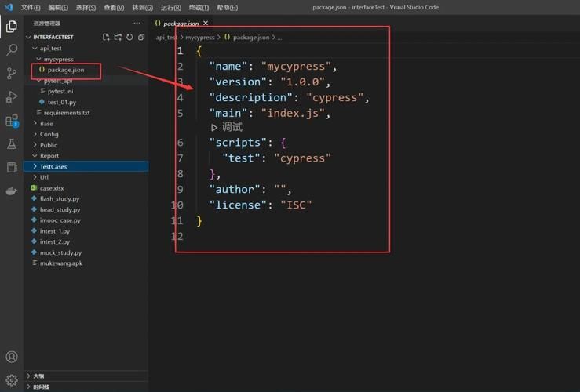Open mukewang.apk in the file tree
580x392 pixels.
tap(61, 263)
